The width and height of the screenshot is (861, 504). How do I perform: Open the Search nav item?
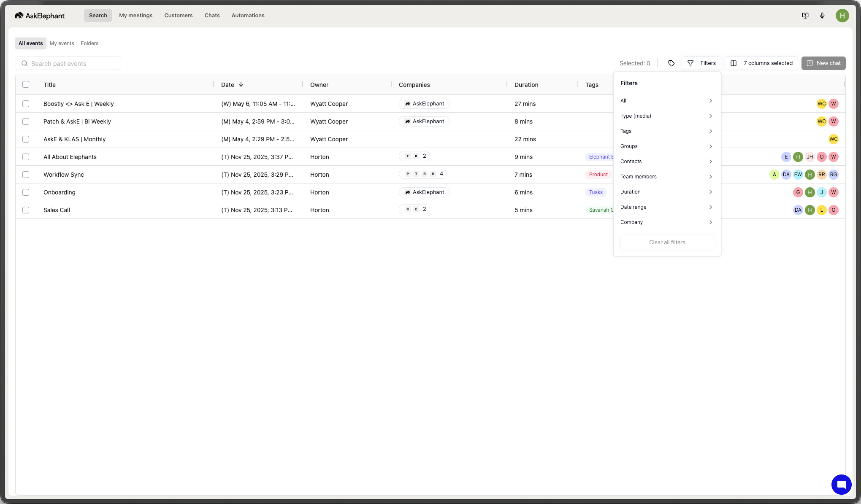coord(98,16)
